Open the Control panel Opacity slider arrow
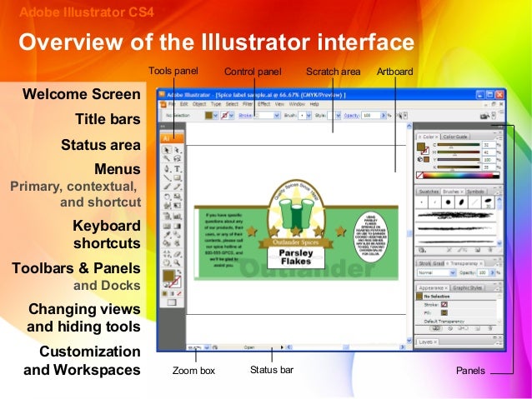The width and height of the screenshot is (532, 399). tap(384, 116)
